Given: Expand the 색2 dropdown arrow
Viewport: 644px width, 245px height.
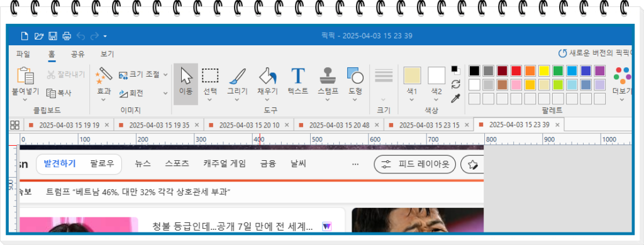Looking at the screenshot, I should pos(436,100).
